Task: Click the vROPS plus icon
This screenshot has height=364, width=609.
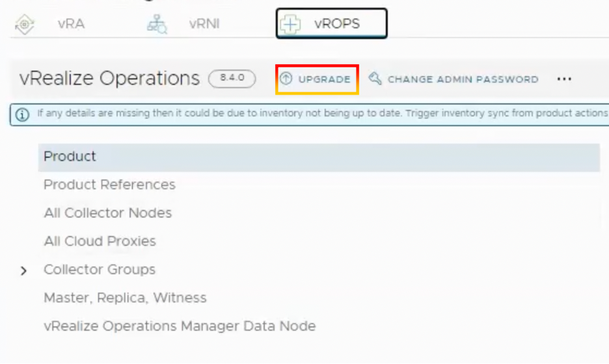Action: click(x=290, y=25)
